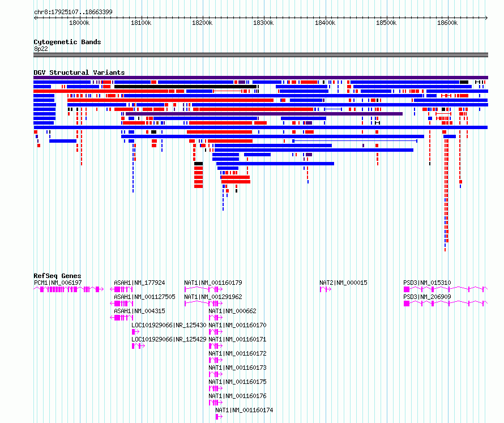
Task: Open the NAT1|NM_001160172 gene label
Action: tap(237, 353)
